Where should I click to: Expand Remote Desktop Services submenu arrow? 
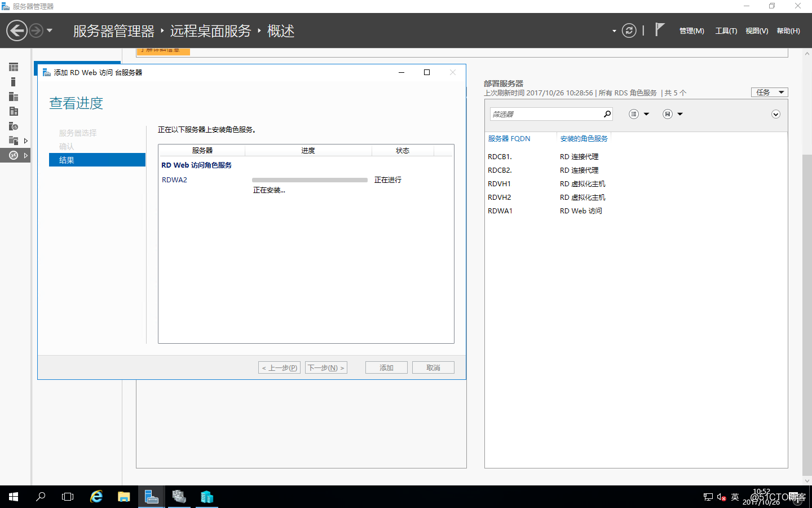pos(26,155)
